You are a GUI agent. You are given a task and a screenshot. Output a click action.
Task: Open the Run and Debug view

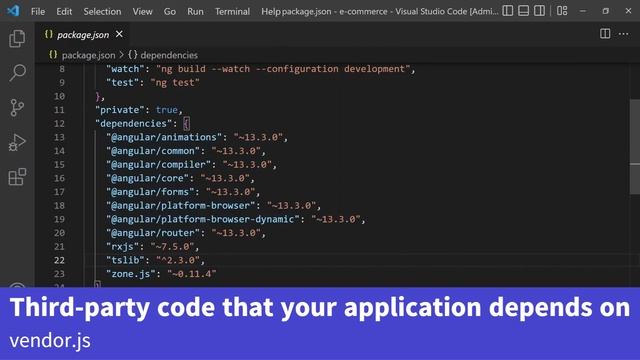click(17, 142)
